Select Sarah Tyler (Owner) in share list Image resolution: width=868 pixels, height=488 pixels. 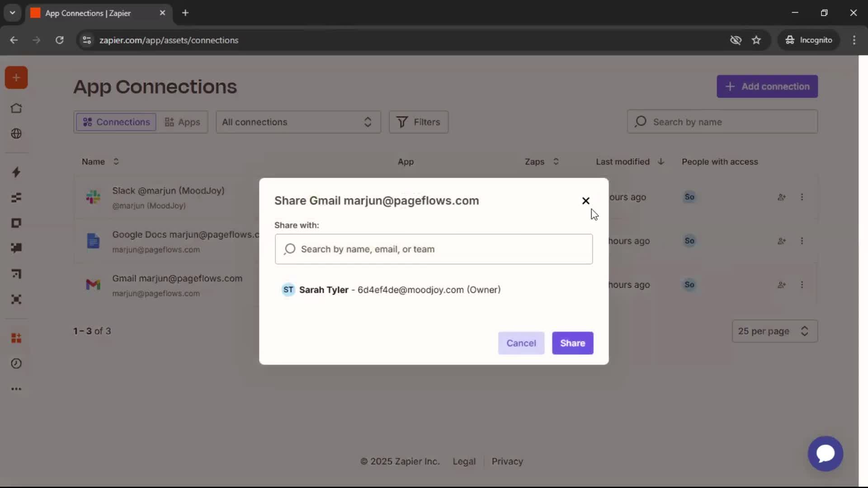pos(391,290)
